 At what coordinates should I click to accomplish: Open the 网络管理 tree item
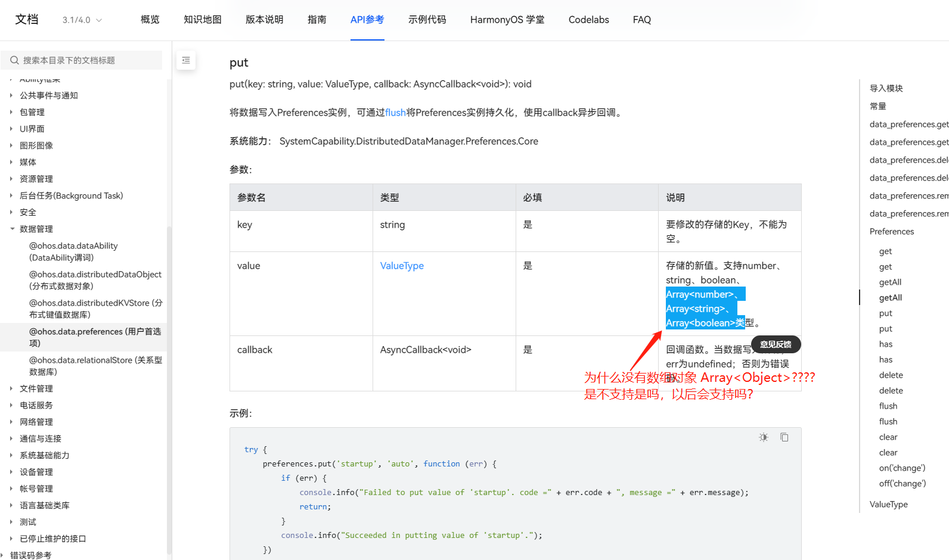(36, 422)
